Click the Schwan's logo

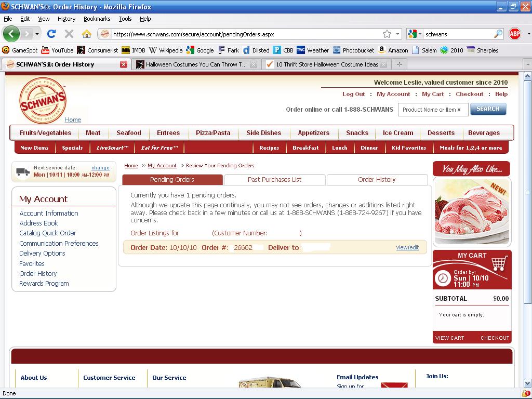(x=43, y=100)
